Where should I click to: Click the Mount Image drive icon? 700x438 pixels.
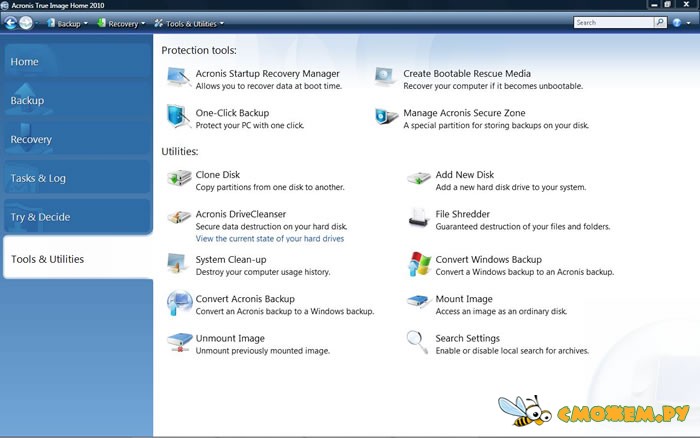click(x=418, y=301)
